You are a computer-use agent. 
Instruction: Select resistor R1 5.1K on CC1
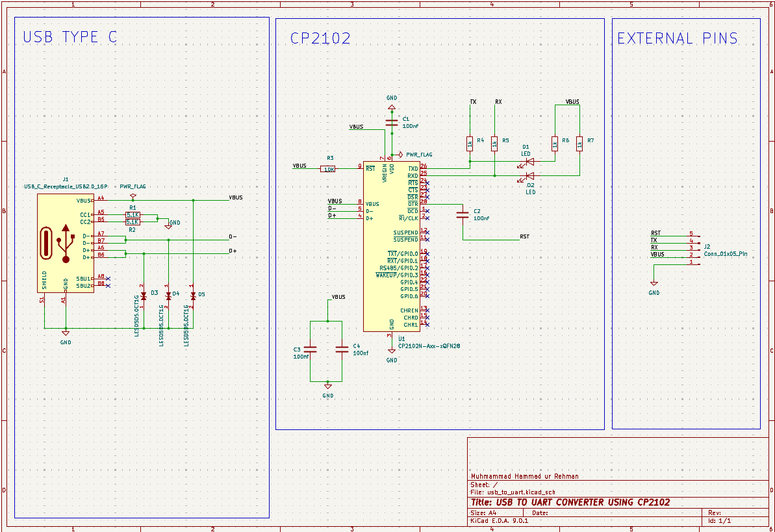[133, 215]
